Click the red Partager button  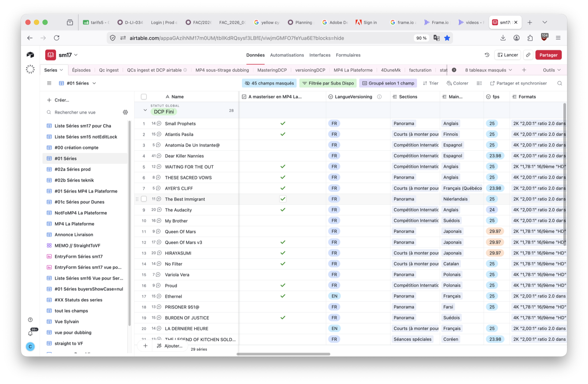click(x=548, y=55)
